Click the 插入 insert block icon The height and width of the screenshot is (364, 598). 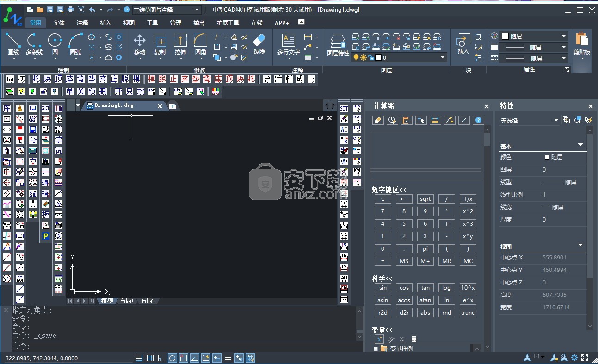pyautogui.click(x=463, y=44)
